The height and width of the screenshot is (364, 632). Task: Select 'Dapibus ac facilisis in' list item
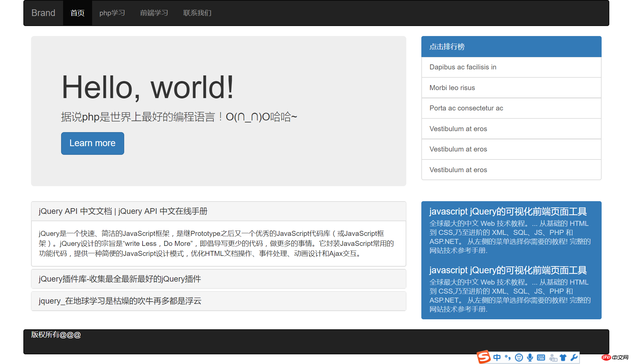point(511,67)
